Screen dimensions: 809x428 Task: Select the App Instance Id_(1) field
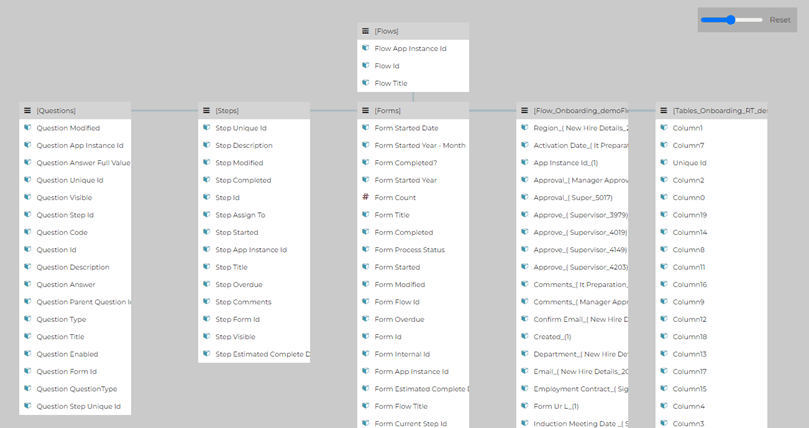tap(572, 162)
